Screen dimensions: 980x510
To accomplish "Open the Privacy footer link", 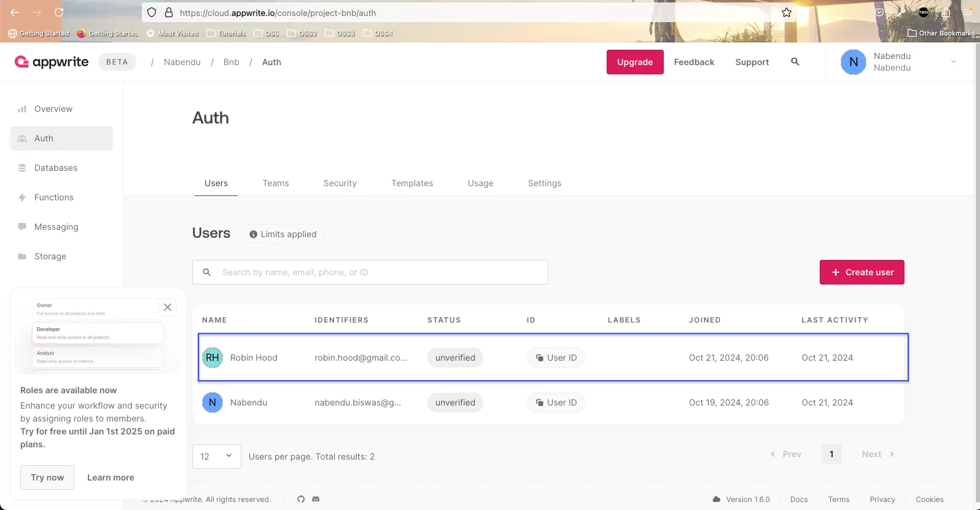I will click(882, 500).
